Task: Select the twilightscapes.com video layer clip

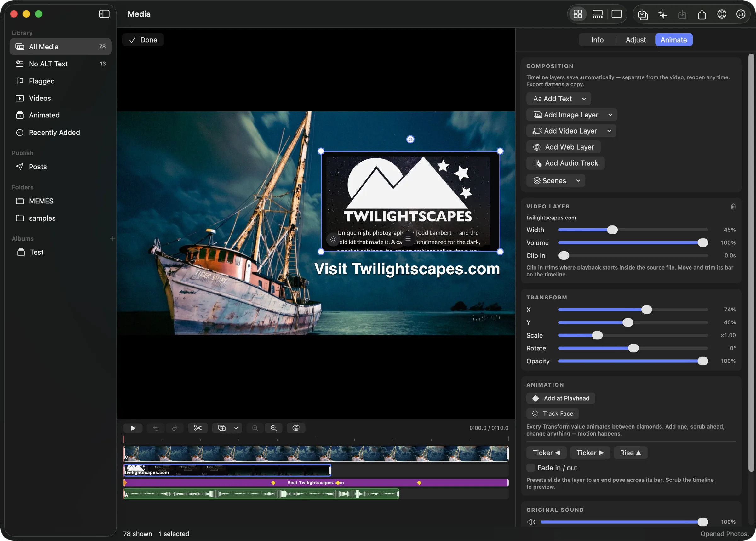Action: pyautogui.click(x=227, y=470)
